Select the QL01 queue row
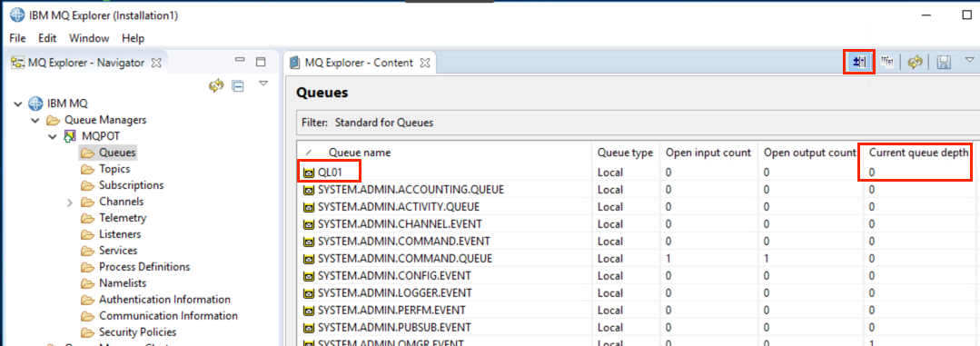The width and height of the screenshot is (980, 346). click(638, 173)
